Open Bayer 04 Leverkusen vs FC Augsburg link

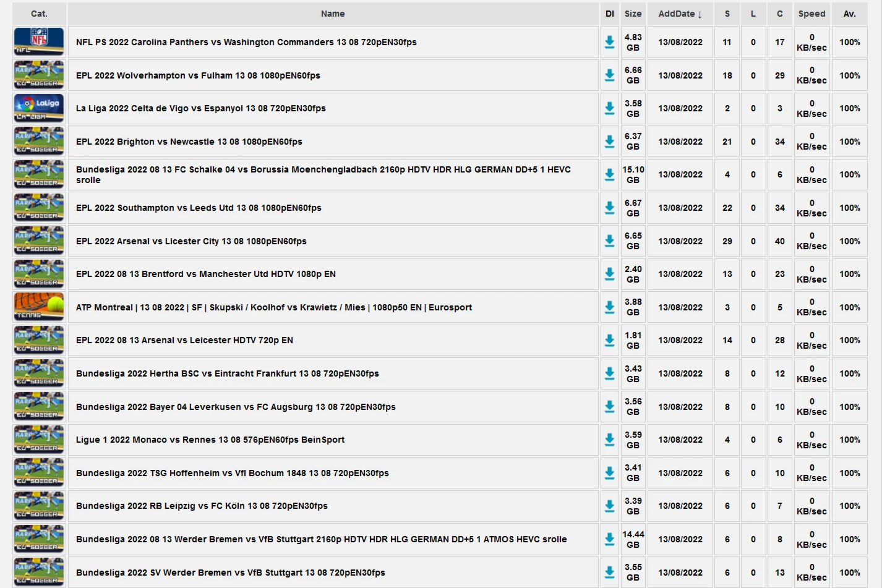236,407
